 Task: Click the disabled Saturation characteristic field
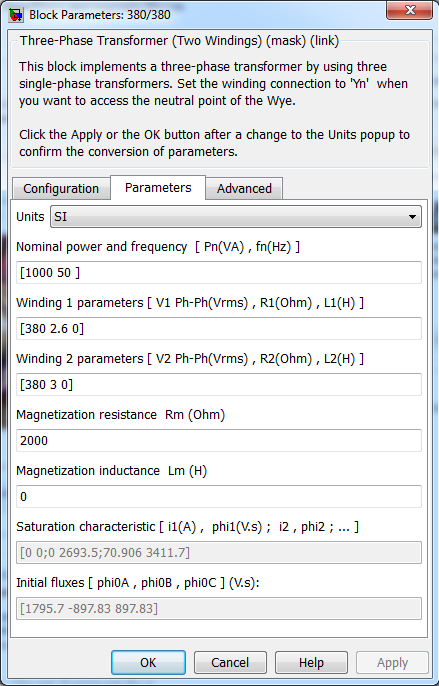tap(219, 553)
